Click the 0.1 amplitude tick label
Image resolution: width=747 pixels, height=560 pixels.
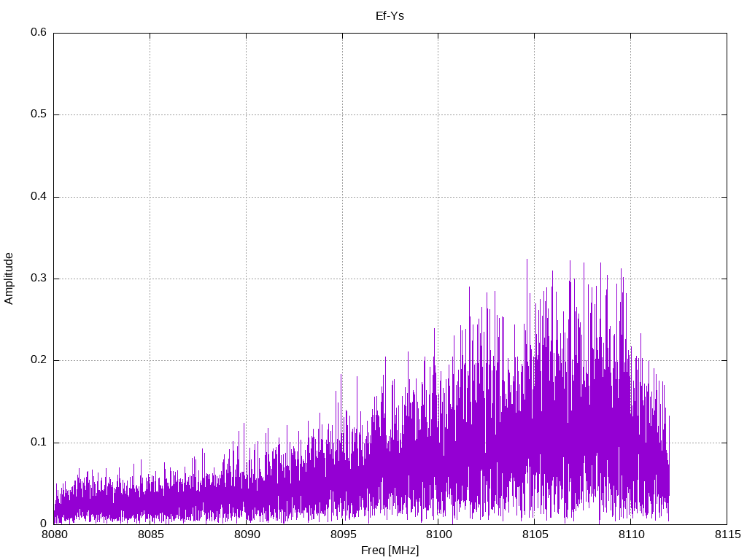[39, 443]
